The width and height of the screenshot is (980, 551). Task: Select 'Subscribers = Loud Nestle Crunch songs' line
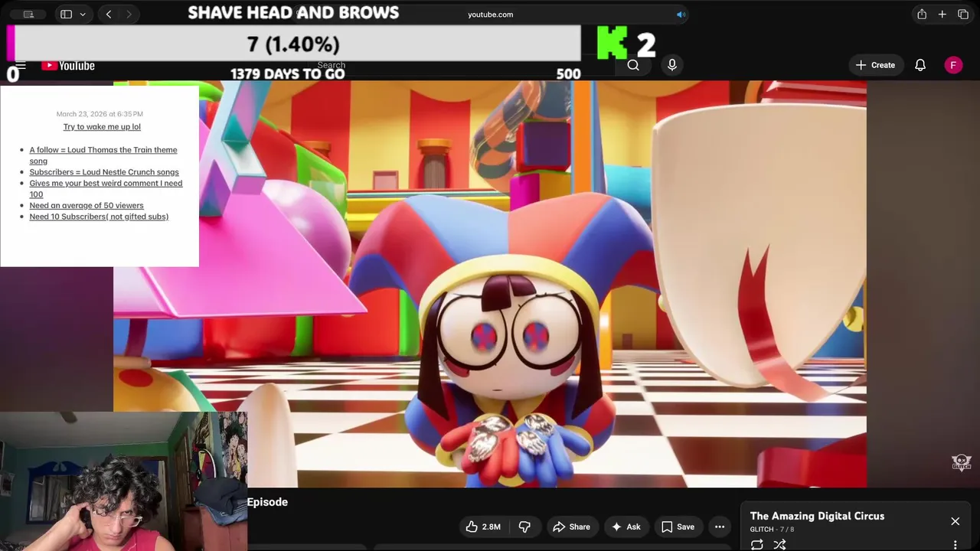point(104,172)
